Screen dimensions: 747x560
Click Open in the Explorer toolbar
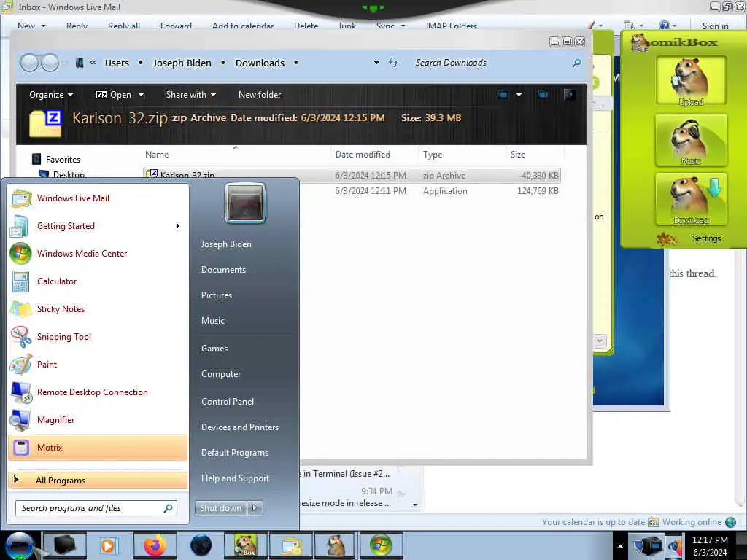(x=114, y=95)
